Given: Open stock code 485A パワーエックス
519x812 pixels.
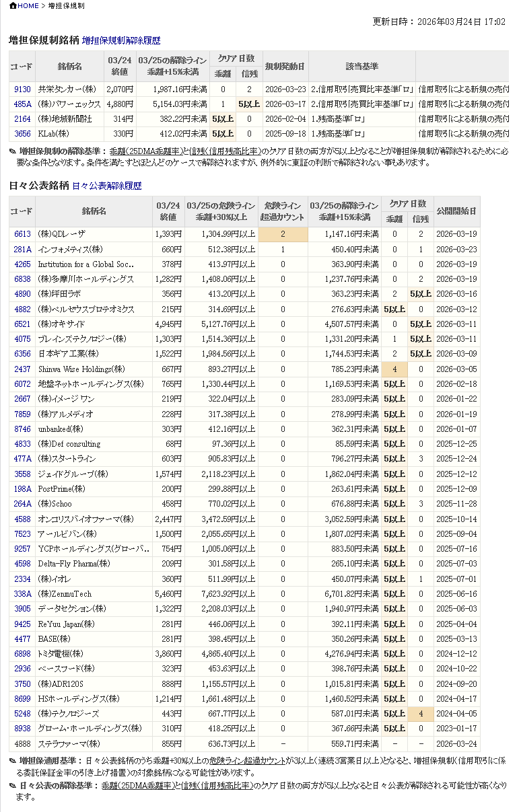Looking at the screenshot, I should coord(22,104).
